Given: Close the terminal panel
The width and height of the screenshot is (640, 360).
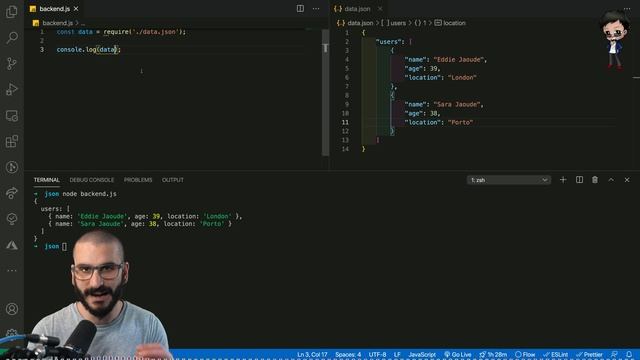Looking at the screenshot, I should point(627,180).
